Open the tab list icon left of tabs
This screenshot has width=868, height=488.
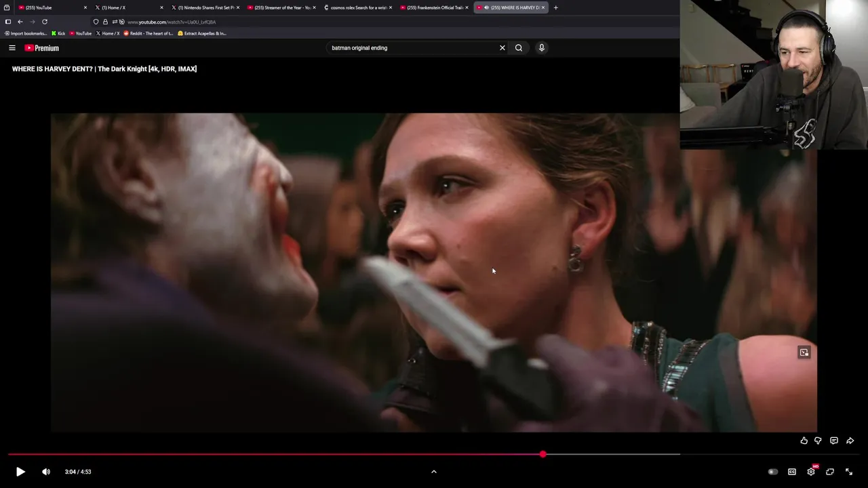pyautogui.click(x=7, y=7)
